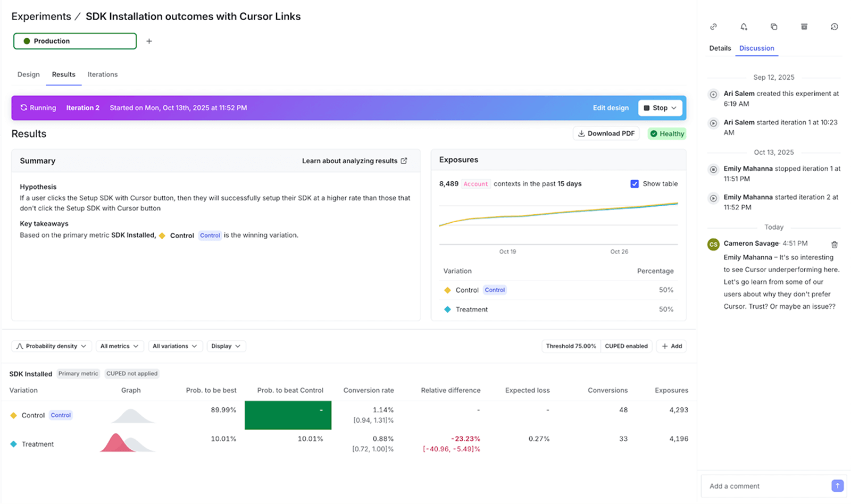Click the bell notification follow icon
This screenshot has width=851, height=504.
click(x=744, y=27)
